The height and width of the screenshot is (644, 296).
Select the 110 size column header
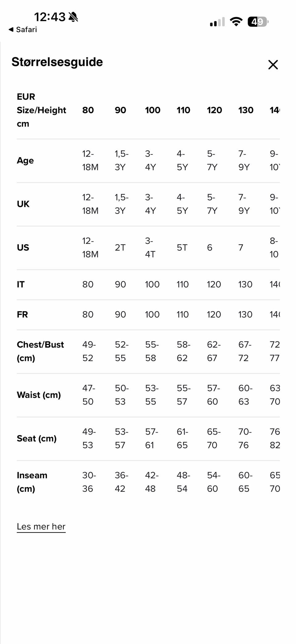[183, 110]
